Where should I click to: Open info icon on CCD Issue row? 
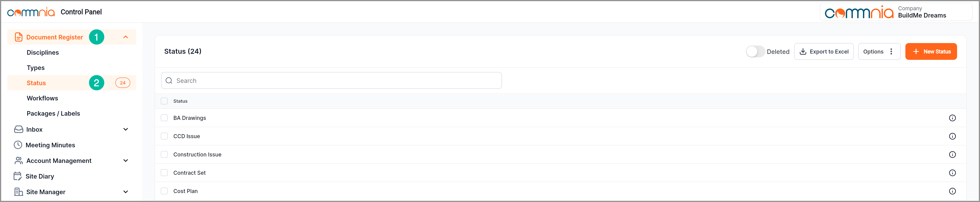(952, 136)
